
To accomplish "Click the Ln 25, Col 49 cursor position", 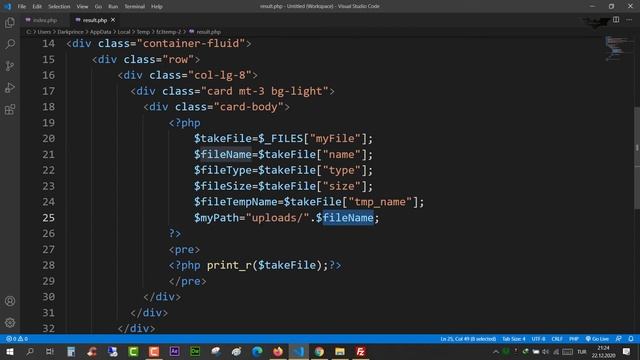I will point(468,339).
